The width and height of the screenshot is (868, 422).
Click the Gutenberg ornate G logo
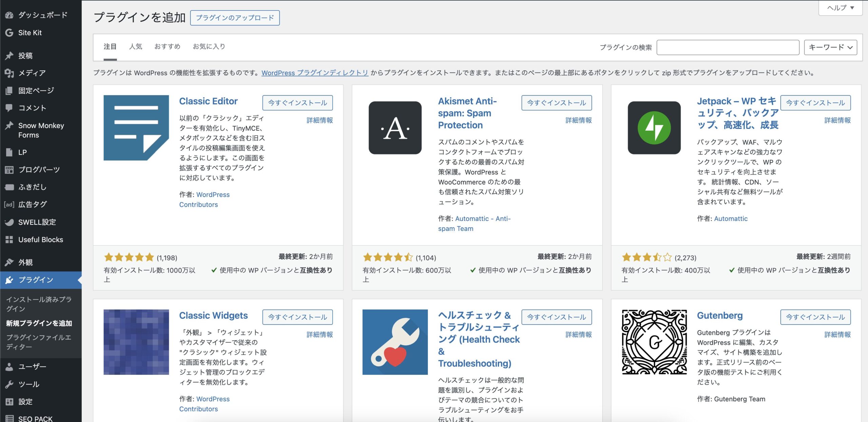(x=654, y=342)
